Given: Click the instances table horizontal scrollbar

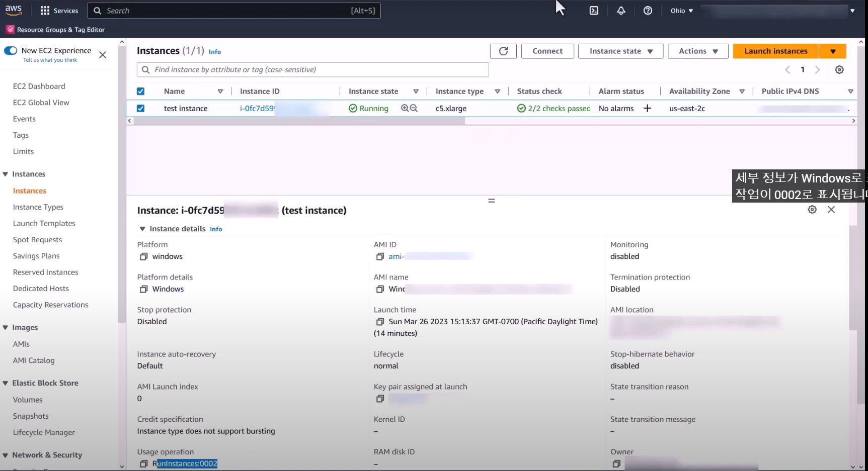Looking at the screenshot, I should [x=299, y=121].
